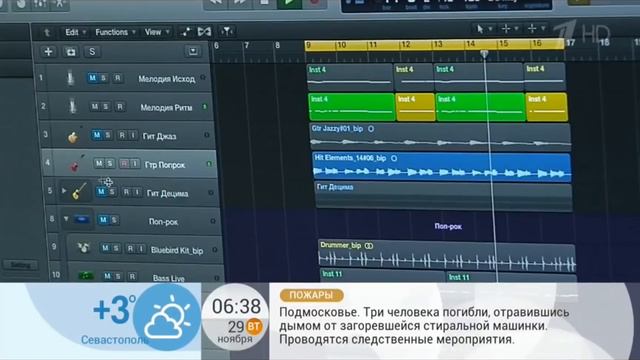Click the Мелодия Ритм instrument icon
This screenshot has height=360, width=640.
[72, 107]
